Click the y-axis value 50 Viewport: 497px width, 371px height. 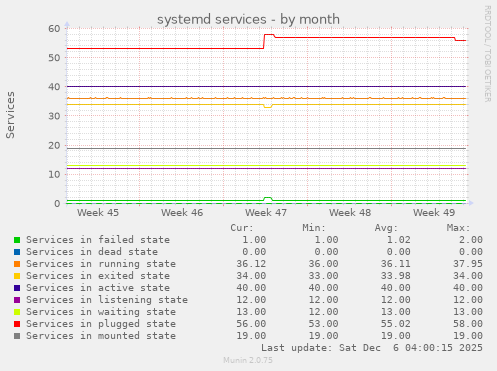point(54,58)
